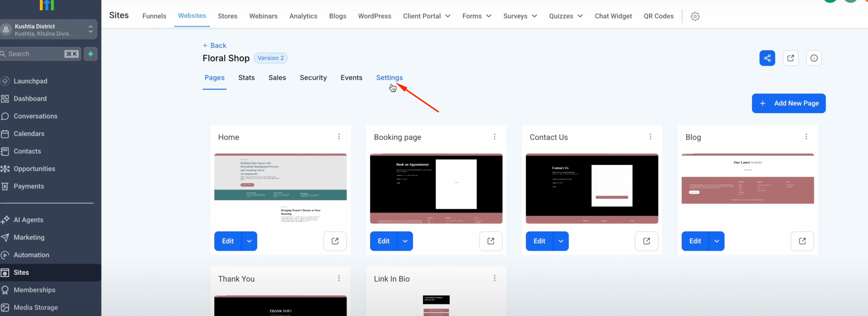This screenshot has height=316, width=868.
Task: Open three-dot menu on Link In Bio card
Action: point(495,278)
